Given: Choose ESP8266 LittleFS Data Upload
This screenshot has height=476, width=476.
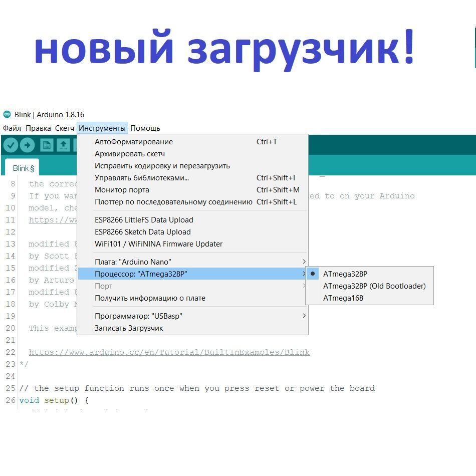Looking at the screenshot, I should coord(193,220).
